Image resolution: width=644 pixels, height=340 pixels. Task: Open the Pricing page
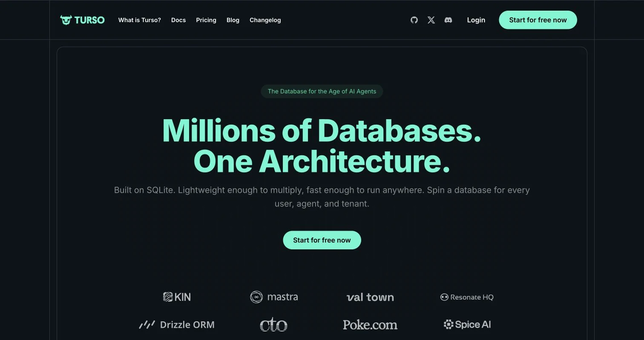206,20
